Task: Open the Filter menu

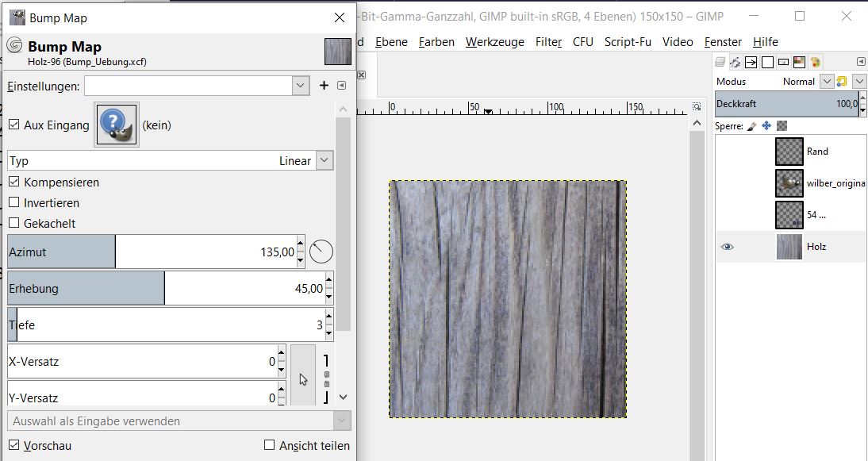Action: click(548, 42)
